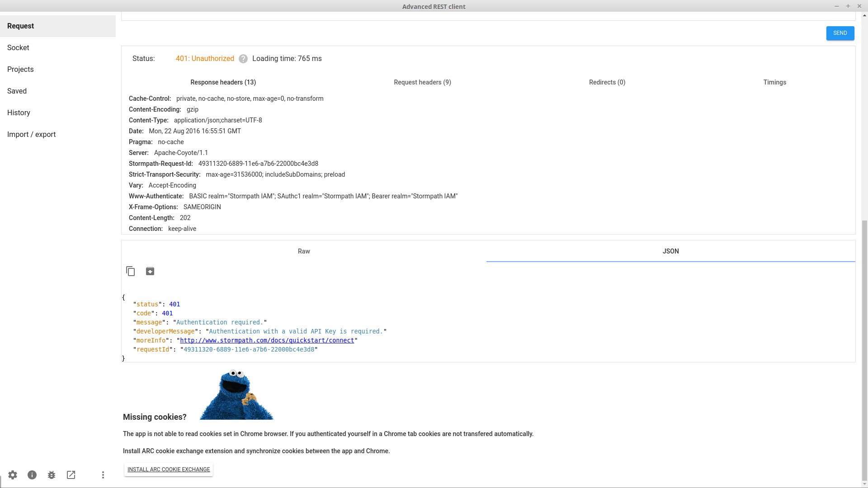Click the vertical scrollbar thumb

click(x=864, y=350)
